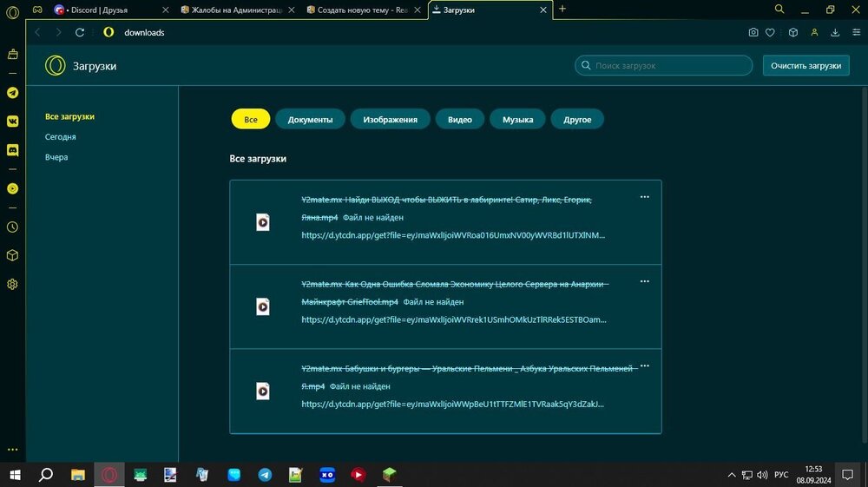Image resolution: width=868 pixels, height=487 pixels.
Task: Click video file icon of Найди ВЫХОД download
Action: pyautogui.click(x=263, y=222)
